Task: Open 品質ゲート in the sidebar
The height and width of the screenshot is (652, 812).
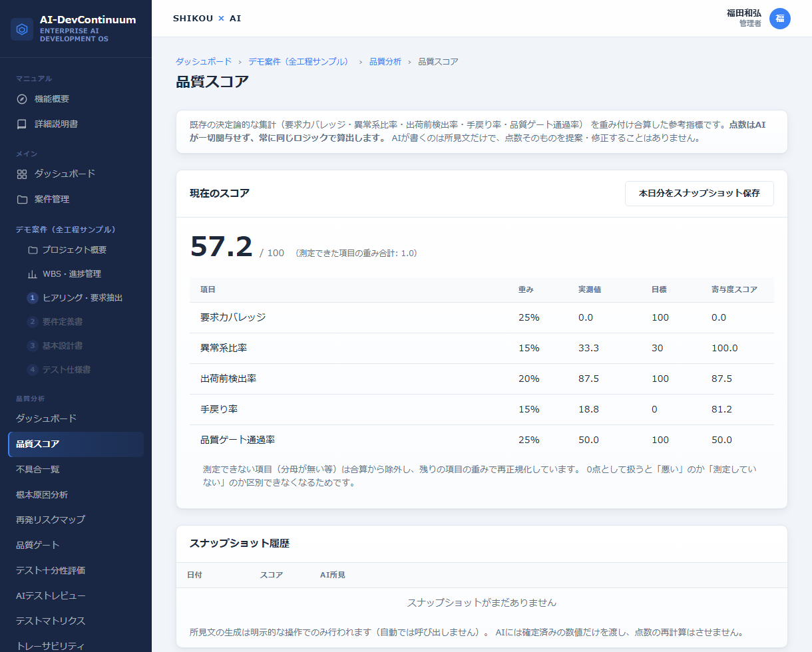Action: [76, 545]
